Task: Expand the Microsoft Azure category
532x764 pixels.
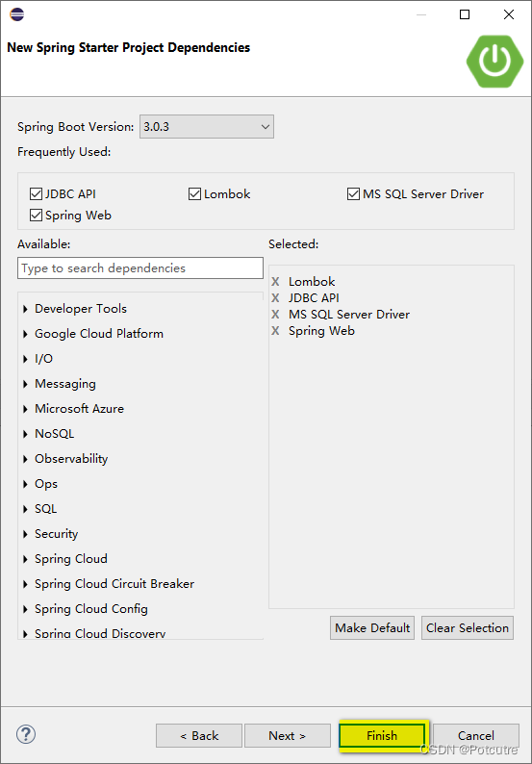Action: pyautogui.click(x=25, y=409)
